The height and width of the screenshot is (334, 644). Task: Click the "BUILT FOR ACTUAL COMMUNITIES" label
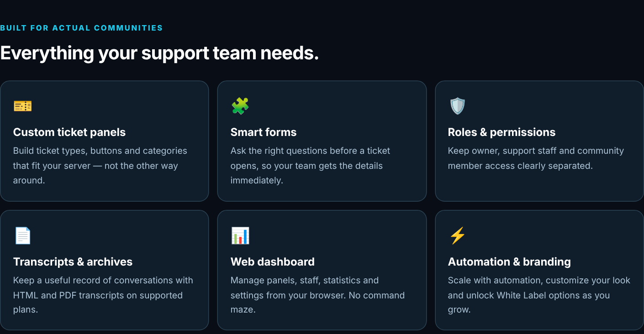tap(81, 28)
